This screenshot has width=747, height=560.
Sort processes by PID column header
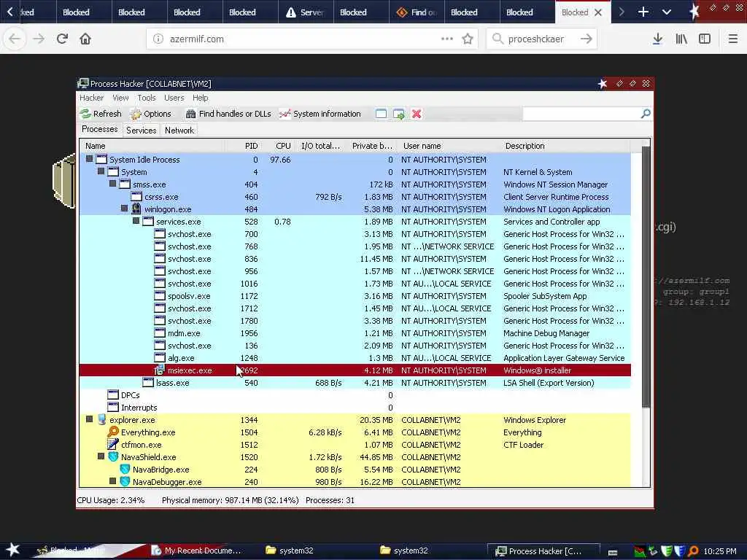coord(244,146)
